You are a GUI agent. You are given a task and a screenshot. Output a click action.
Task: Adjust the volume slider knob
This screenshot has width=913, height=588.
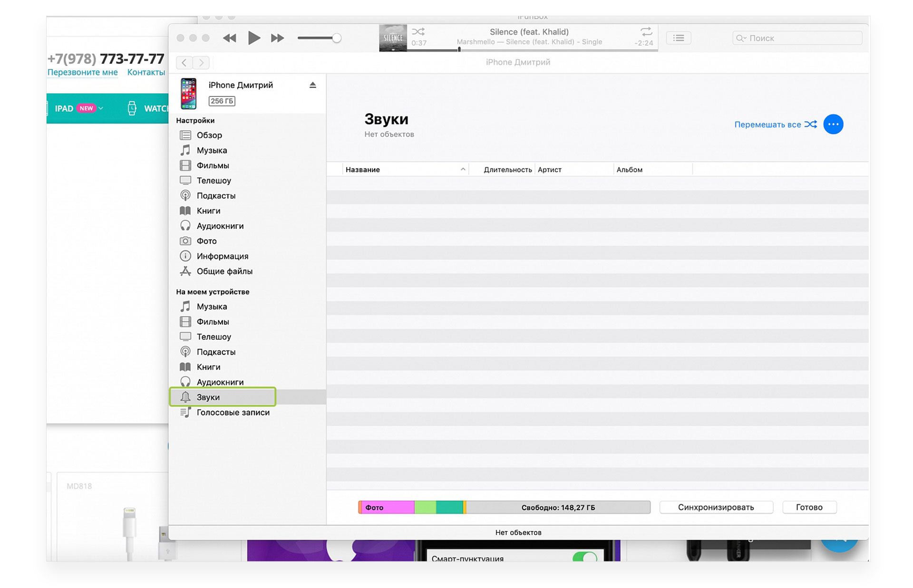tap(336, 38)
